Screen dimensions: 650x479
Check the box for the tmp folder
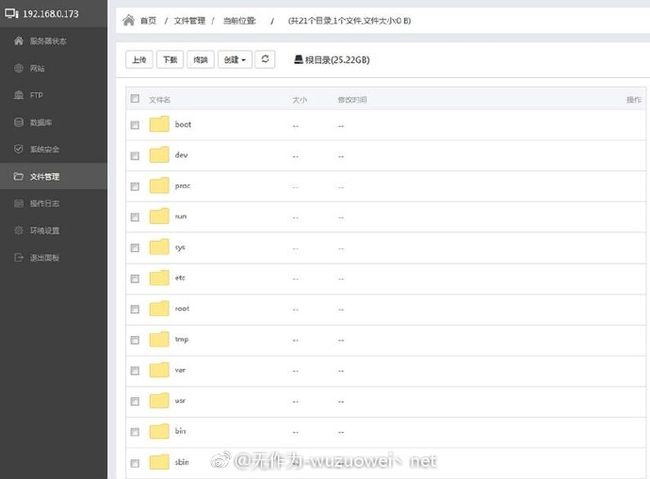[x=135, y=340]
